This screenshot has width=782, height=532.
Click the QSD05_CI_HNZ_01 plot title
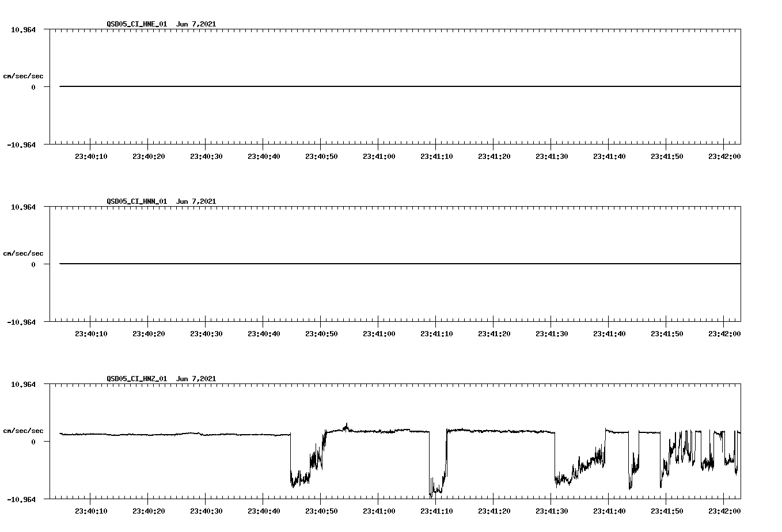click(161, 379)
